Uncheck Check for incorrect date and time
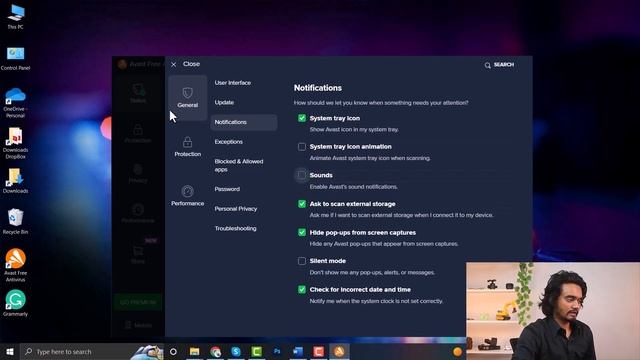 pos(302,290)
